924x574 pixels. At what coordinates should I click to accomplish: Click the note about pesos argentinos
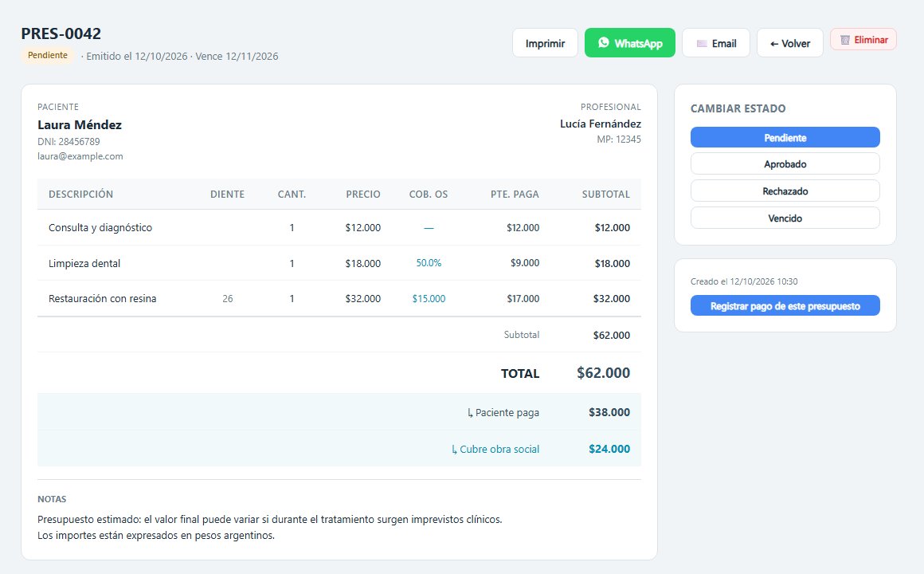tap(156, 536)
